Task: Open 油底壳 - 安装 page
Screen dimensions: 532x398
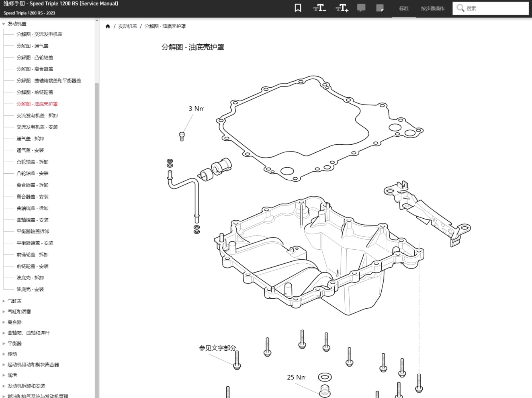Action: tap(30, 289)
